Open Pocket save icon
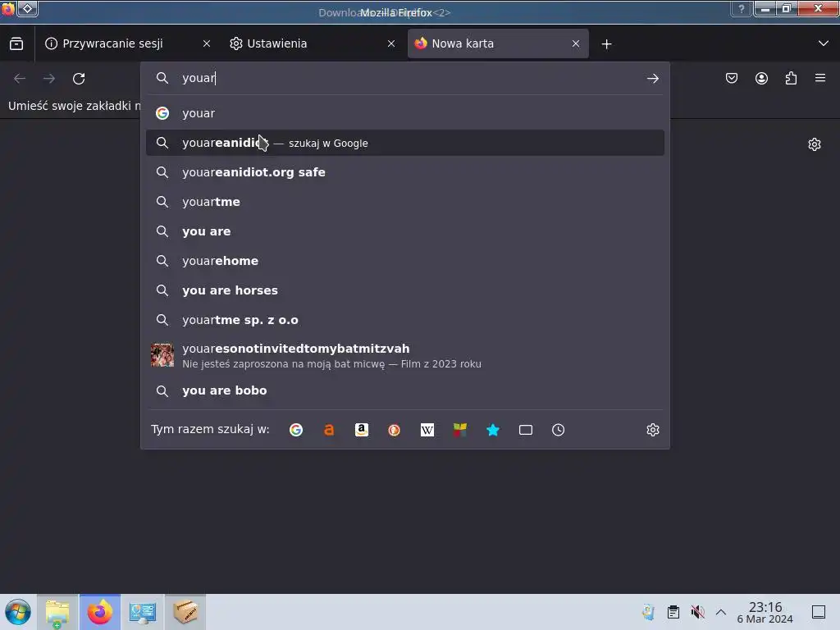Image resolution: width=840 pixels, height=630 pixels. pyautogui.click(x=731, y=78)
